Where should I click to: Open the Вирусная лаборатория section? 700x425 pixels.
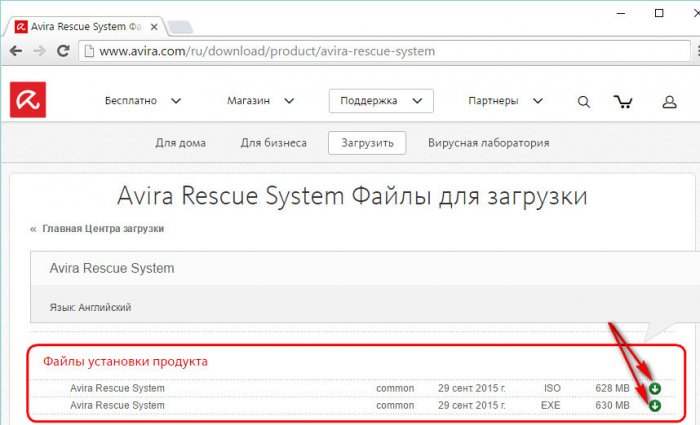coord(488,143)
